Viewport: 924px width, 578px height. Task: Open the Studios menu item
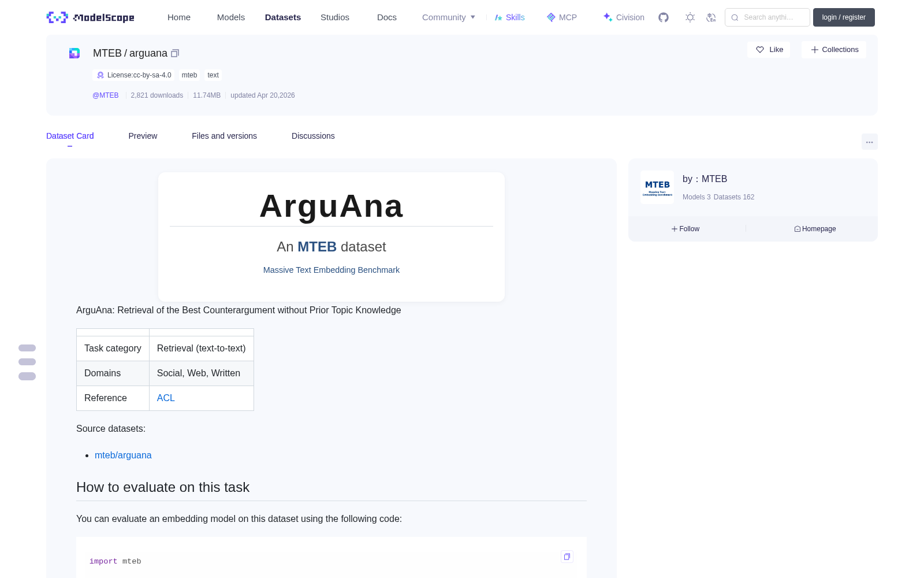pyautogui.click(x=335, y=17)
